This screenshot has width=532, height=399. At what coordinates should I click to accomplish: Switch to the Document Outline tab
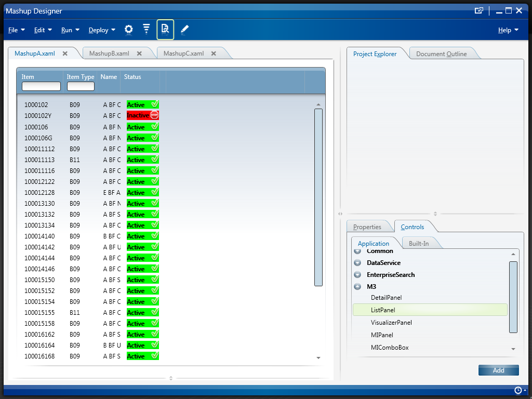click(441, 54)
